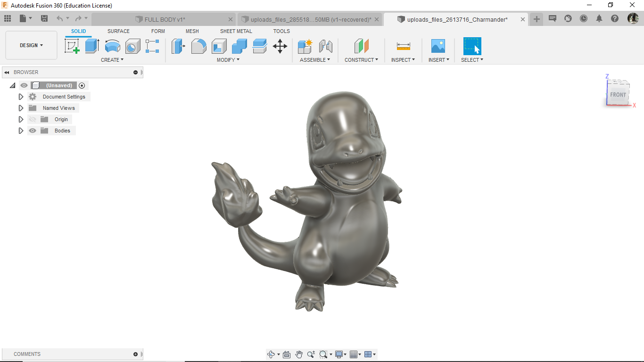Activate the Move/Copy tool
The height and width of the screenshot is (362, 644).
(280, 46)
